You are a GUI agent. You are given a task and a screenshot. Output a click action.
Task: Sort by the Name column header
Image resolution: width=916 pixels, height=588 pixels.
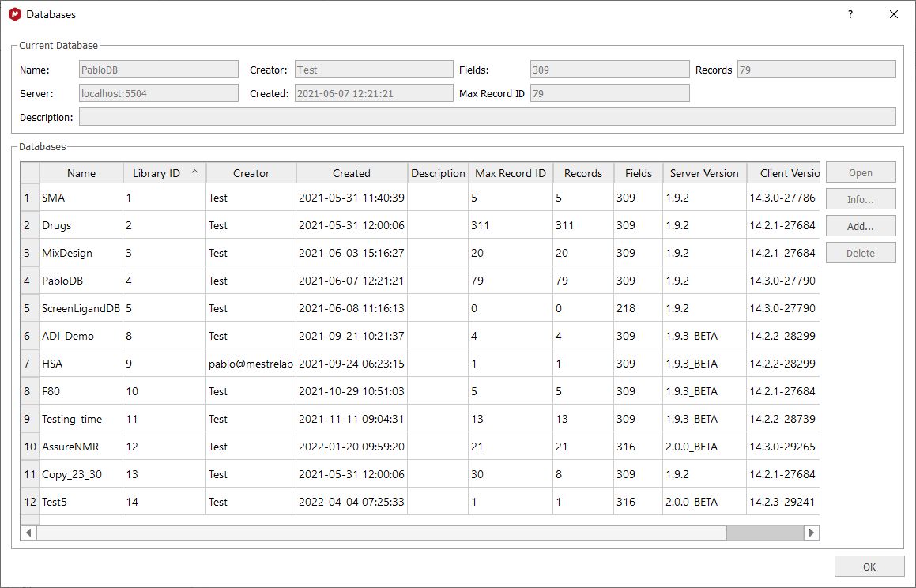[81, 173]
